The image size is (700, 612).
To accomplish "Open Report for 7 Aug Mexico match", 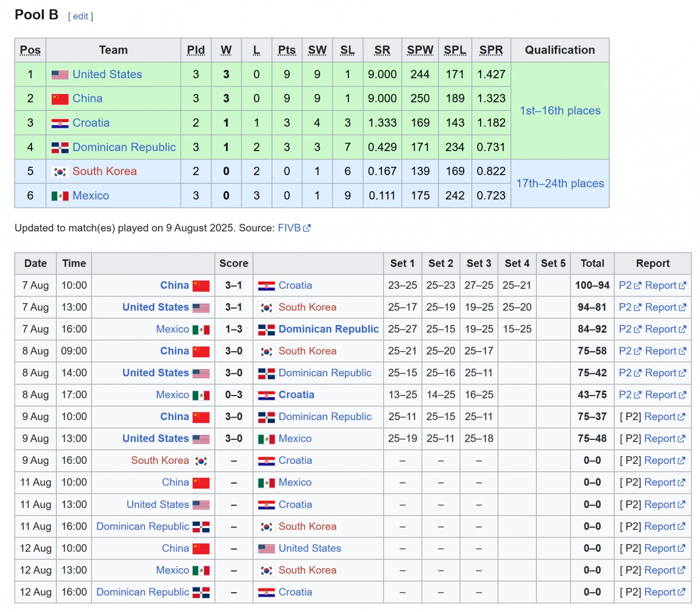I will click(660, 329).
